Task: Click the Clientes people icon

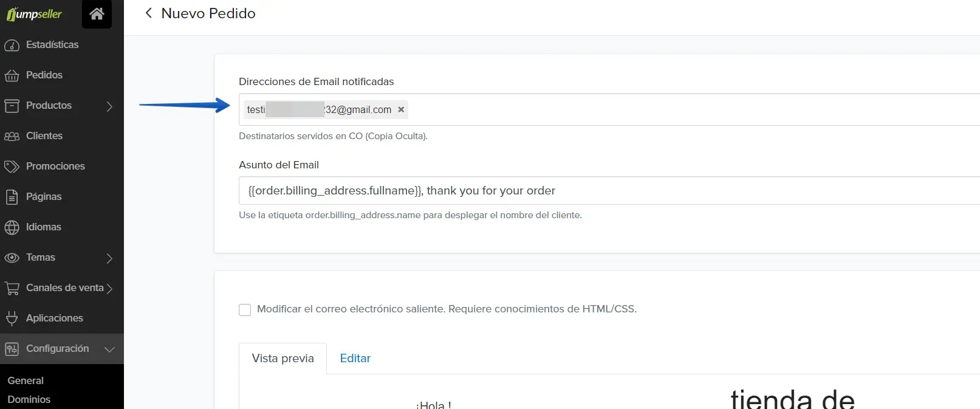Action: point(12,136)
